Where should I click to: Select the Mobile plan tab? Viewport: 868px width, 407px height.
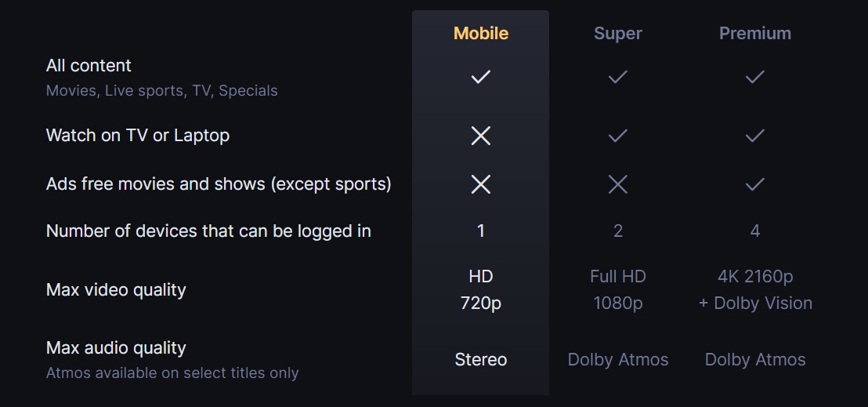coord(480,33)
